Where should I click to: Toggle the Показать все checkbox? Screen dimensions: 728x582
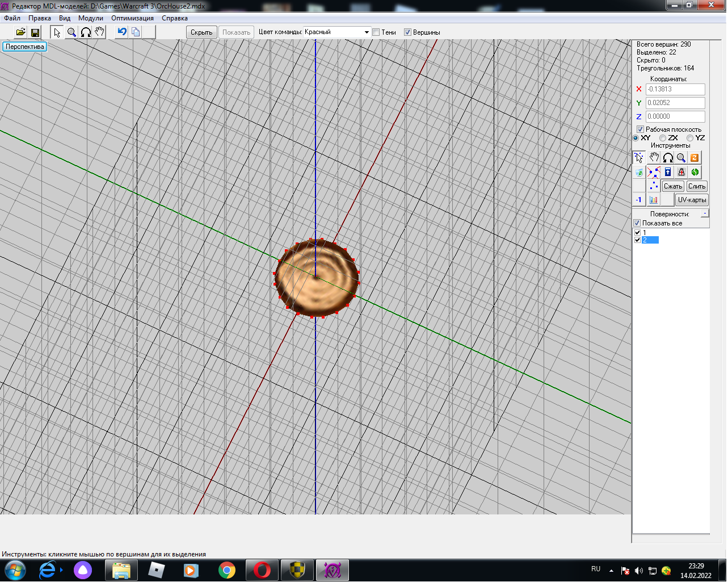(x=637, y=223)
